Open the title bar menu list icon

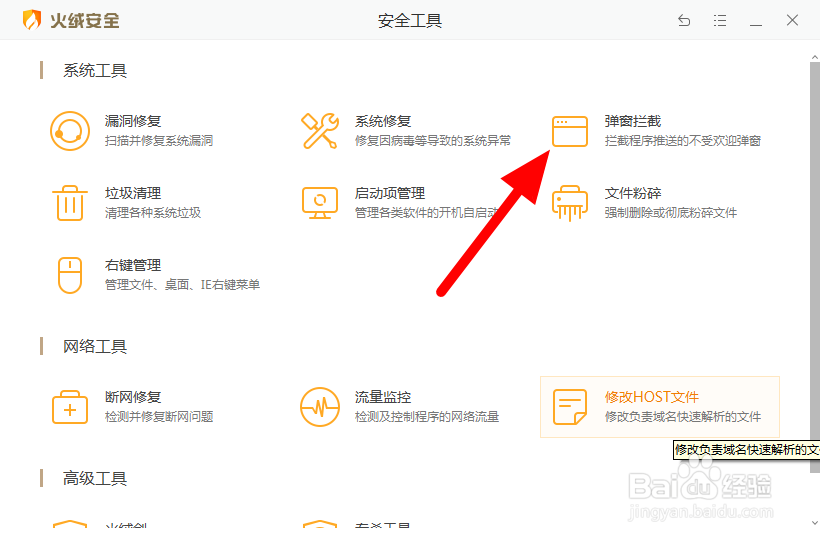[720, 20]
